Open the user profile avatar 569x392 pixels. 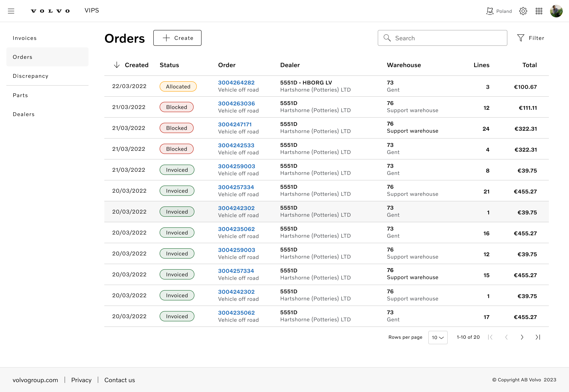click(556, 11)
